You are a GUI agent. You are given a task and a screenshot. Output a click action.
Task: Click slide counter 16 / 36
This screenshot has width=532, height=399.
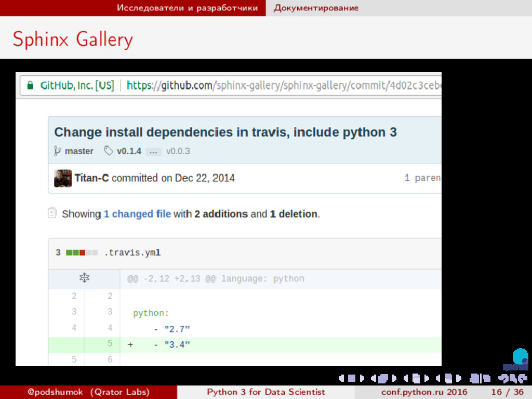(507, 392)
